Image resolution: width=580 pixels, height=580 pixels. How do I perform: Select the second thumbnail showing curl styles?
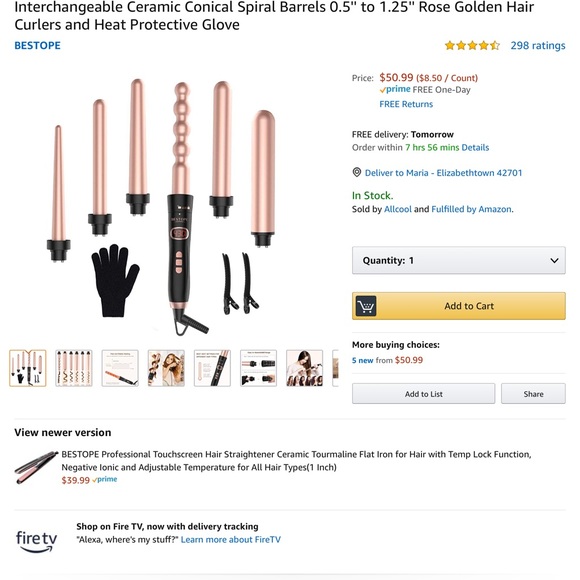tap(74, 368)
